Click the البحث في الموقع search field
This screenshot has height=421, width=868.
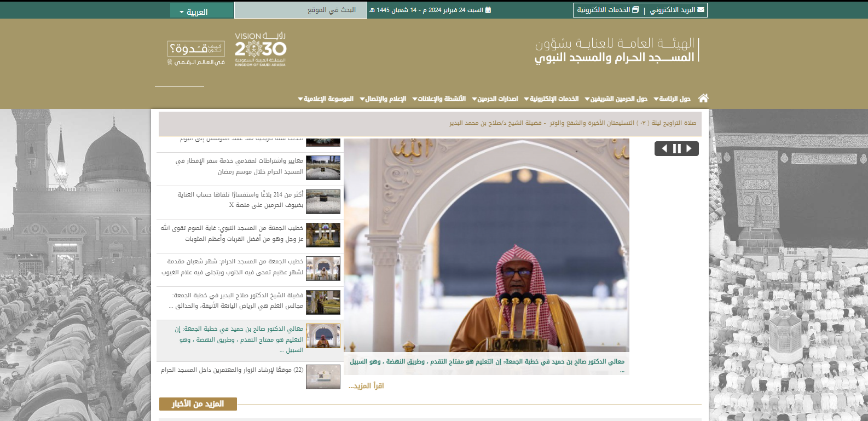(300, 10)
